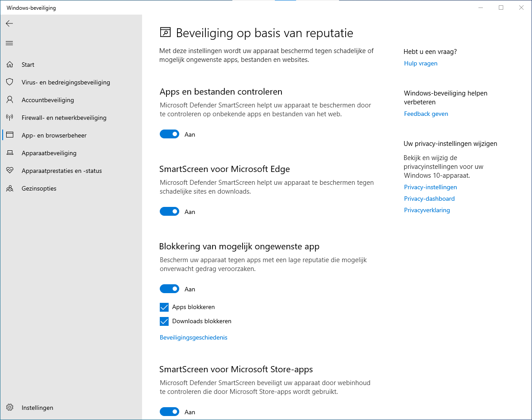Click the Hulp vragen link
This screenshot has width=532, height=420.
(420, 63)
